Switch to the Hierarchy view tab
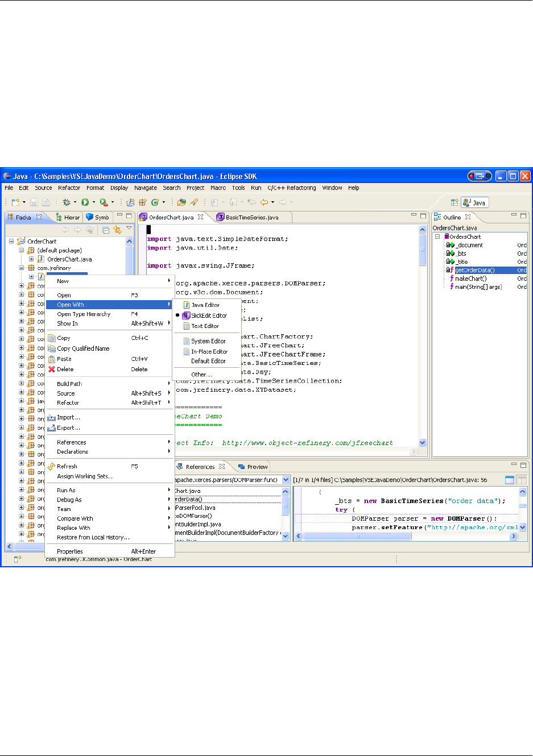The width and height of the screenshot is (533, 756). tap(68, 217)
